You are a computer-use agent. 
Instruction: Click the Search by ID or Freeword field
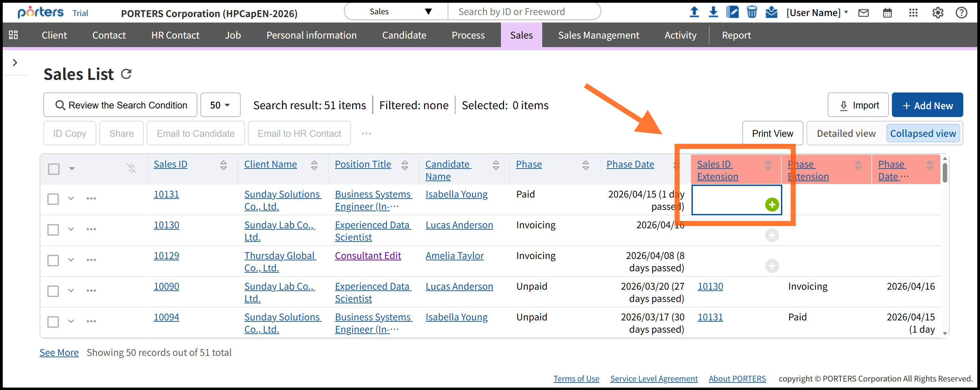pos(523,11)
